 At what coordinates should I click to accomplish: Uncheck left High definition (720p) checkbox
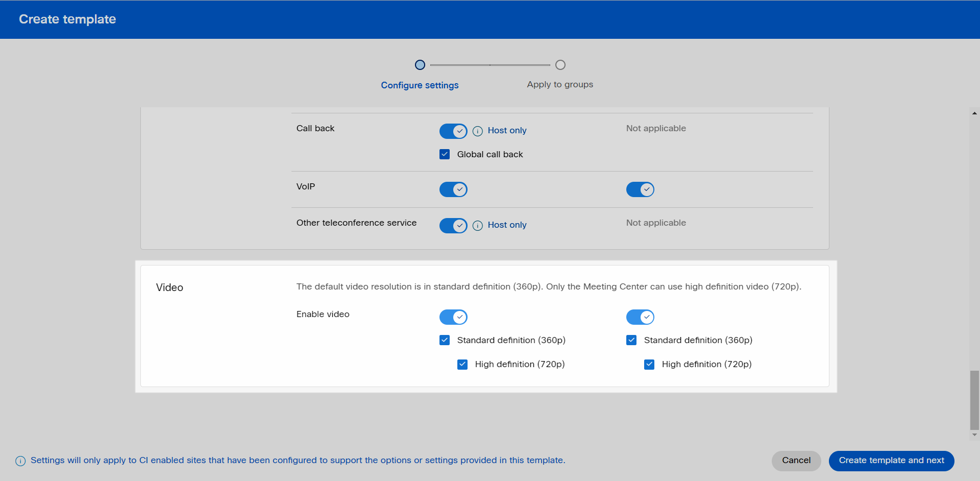tap(462, 364)
